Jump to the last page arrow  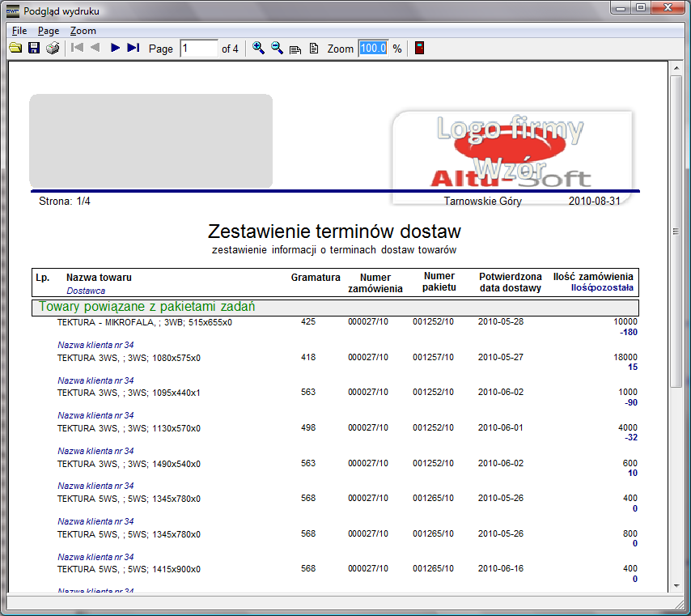pos(134,49)
